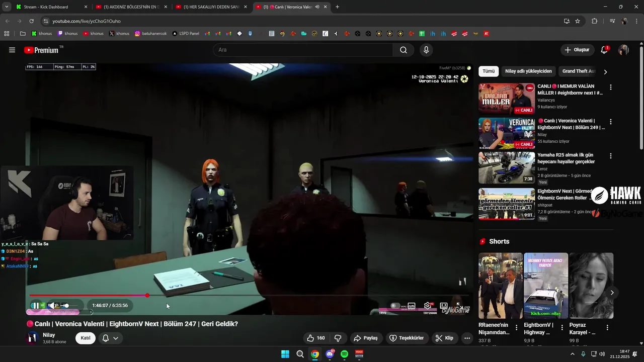The image size is (644, 362).
Task: Seek on the red video progress bar
Action: pos(250,296)
